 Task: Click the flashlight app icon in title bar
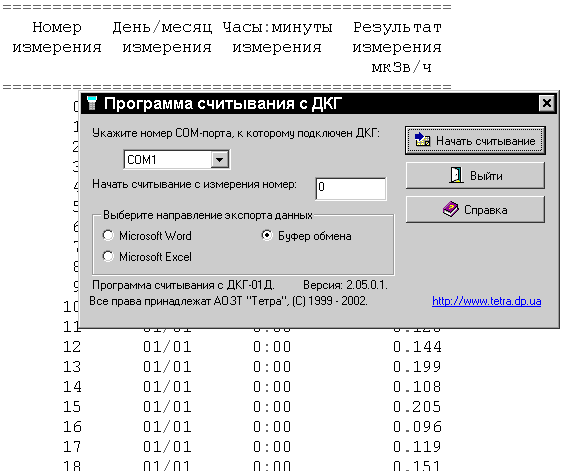coord(92,103)
